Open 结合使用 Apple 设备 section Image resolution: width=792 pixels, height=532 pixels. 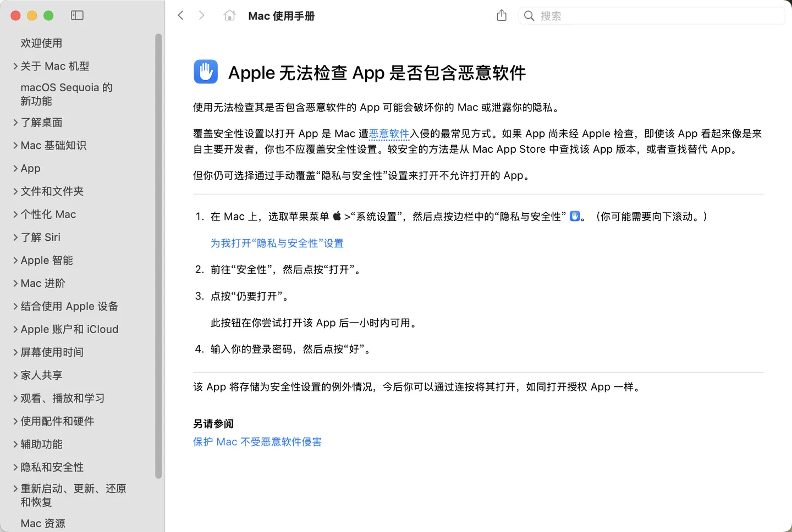coord(69,306)
